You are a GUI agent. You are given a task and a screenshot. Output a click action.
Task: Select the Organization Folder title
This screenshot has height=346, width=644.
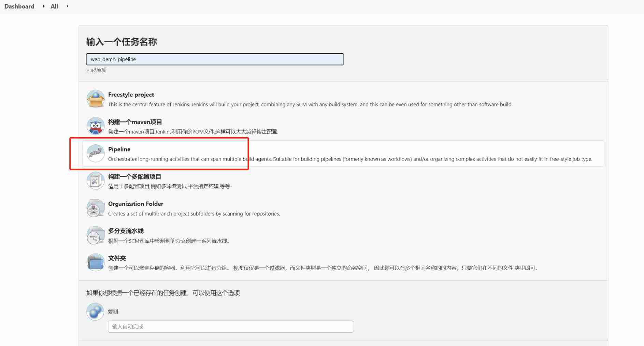[x=136, y=204]
